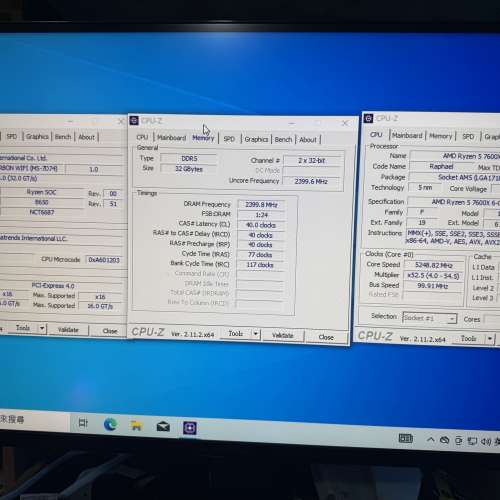The height and width of the screenshot is (500, 500).
Task: Launch Microsoft Edge from the taskbar
Action: pos(110,424)
